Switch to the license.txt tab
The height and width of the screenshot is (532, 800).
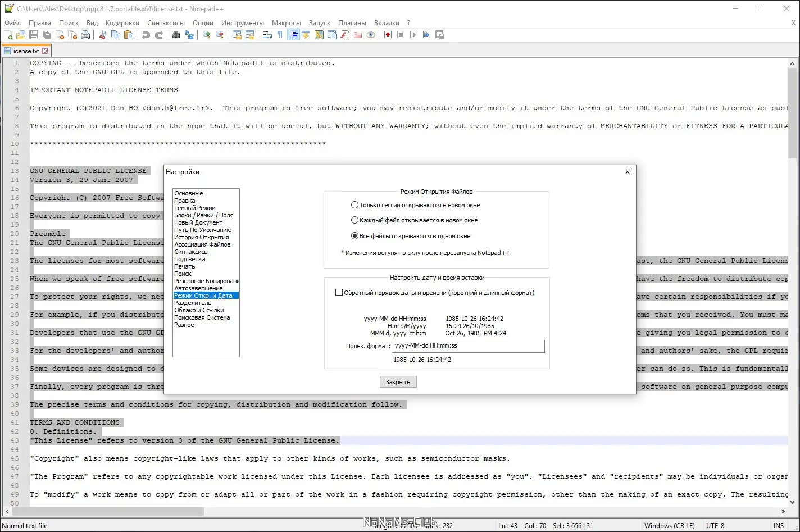[x=26, y=51]
